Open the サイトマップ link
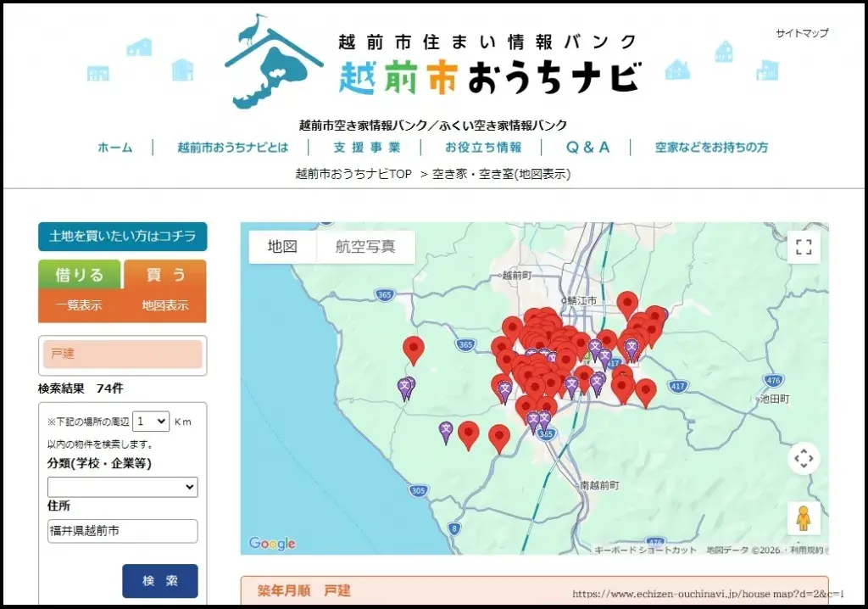 point(801,34)
